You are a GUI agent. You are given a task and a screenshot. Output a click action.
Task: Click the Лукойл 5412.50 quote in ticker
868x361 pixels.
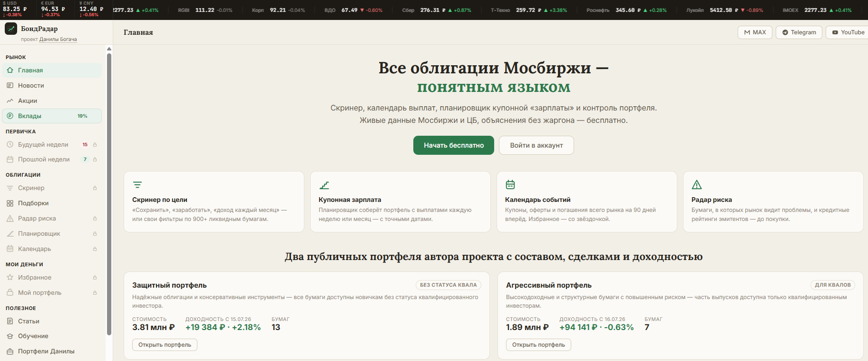[x=725, y=10]
